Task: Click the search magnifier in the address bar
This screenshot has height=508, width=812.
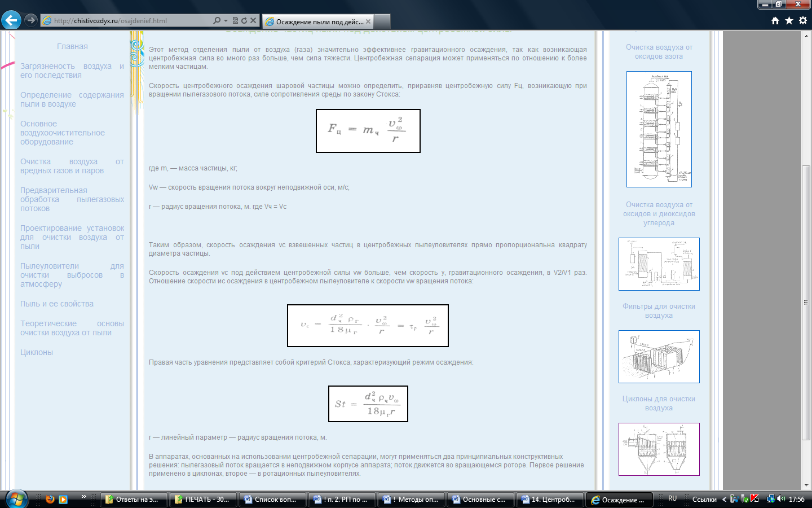Action: click(x=217, y=20)
